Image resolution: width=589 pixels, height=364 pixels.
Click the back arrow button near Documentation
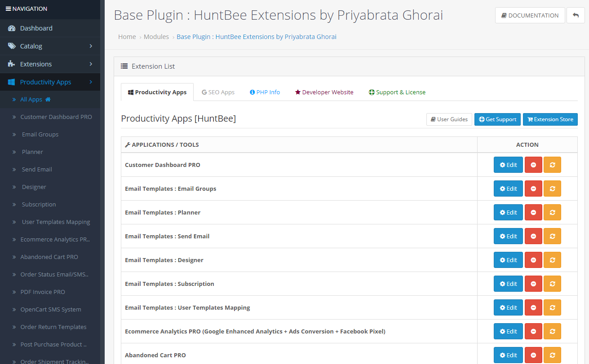click(x=576, y=15)
